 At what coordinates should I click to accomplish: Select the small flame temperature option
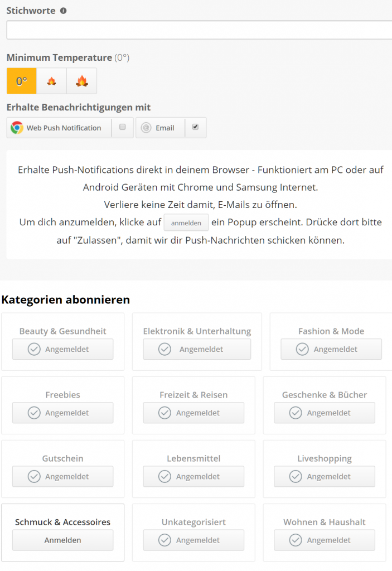coord(51,81)
